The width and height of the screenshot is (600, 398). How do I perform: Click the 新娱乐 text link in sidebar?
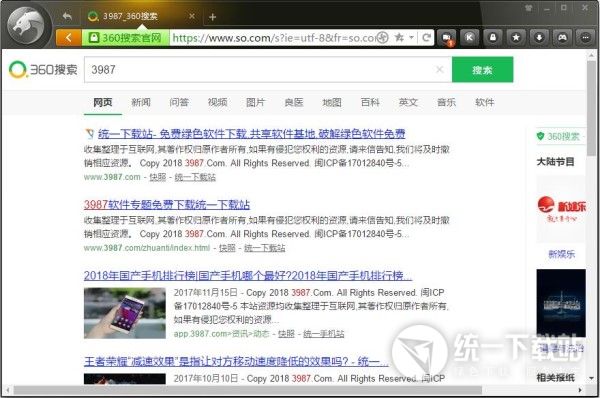[561, 254]
